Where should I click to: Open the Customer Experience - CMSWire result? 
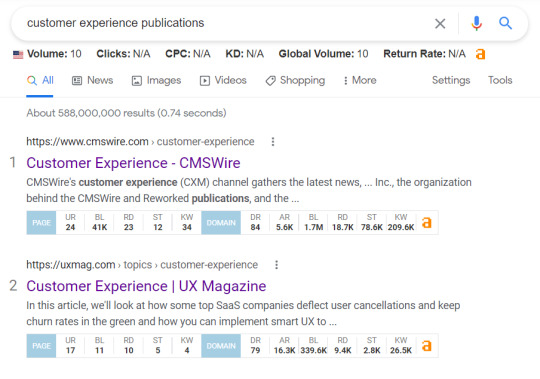(133, 163)
